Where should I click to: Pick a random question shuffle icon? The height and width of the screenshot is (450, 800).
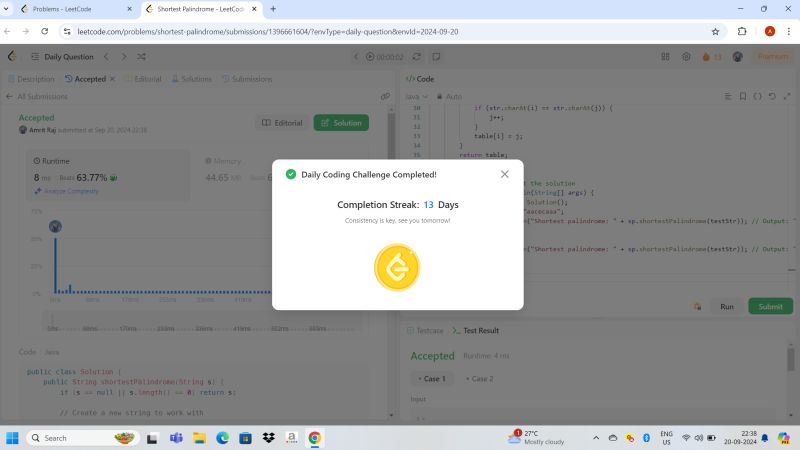141,57
